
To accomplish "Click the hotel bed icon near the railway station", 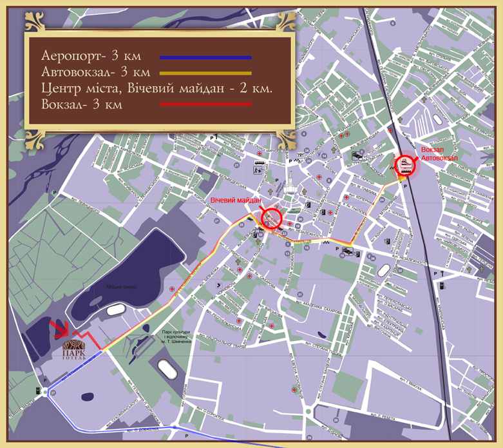I will pos(357,156).
